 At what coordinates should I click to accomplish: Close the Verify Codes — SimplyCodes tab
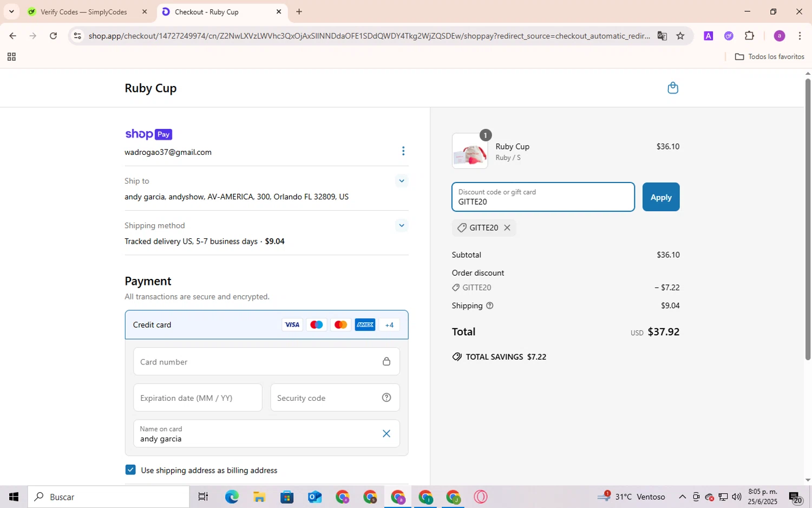(145, 12)
